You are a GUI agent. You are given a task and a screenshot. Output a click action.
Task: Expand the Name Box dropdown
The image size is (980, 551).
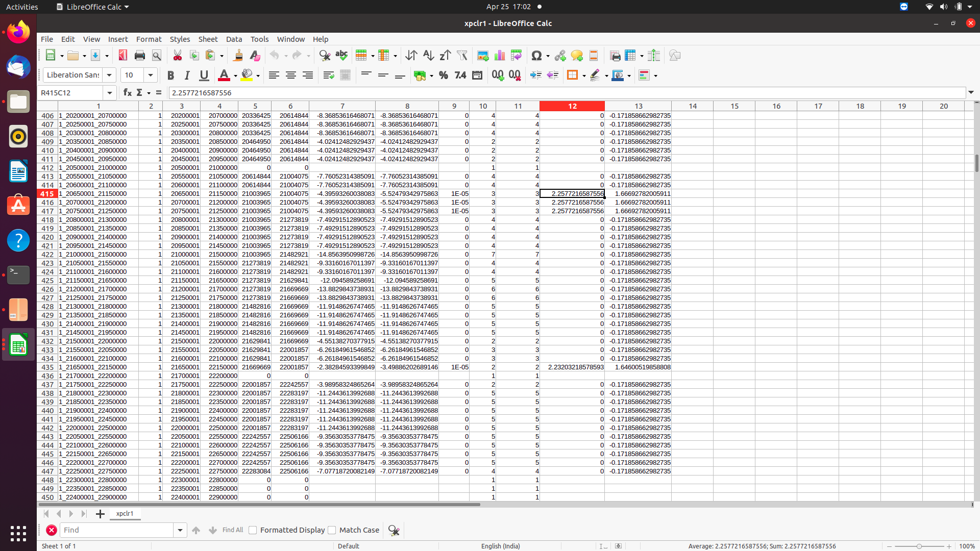(110, 93)
